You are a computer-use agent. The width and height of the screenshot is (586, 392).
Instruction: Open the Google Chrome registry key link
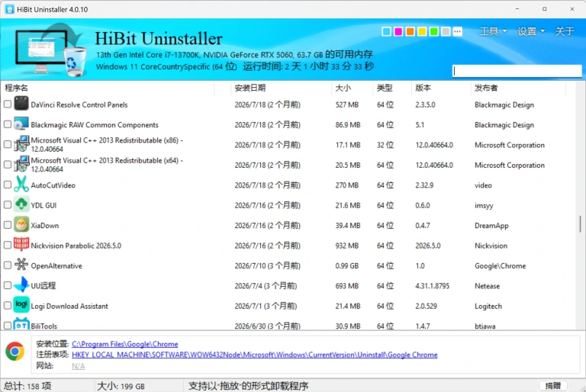255,355
